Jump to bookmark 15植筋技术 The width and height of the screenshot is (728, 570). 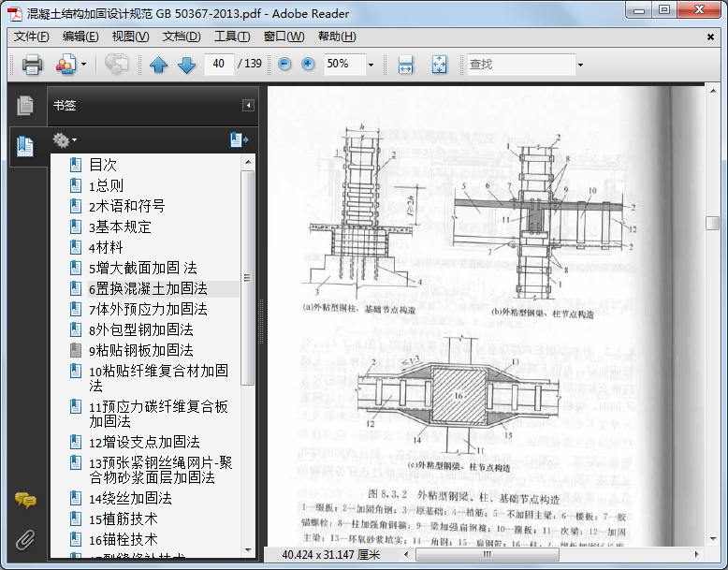click(124, 519)
